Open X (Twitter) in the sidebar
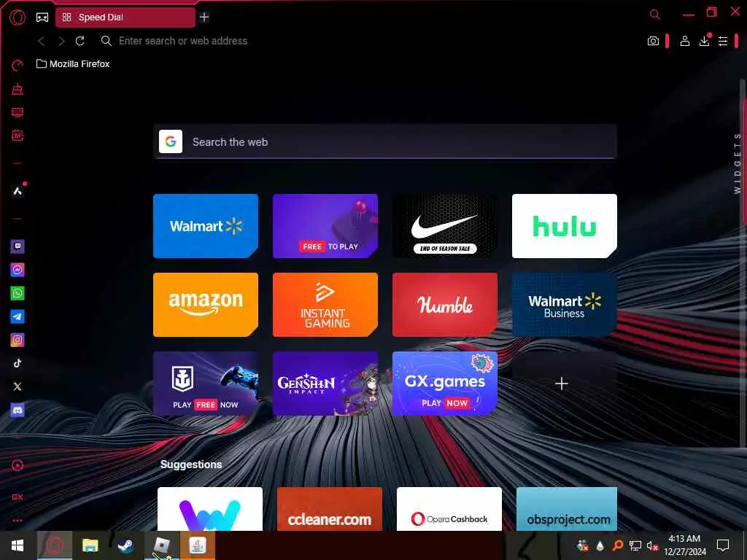The height and width of the screenshot is (560, 747). click(18, 386)
